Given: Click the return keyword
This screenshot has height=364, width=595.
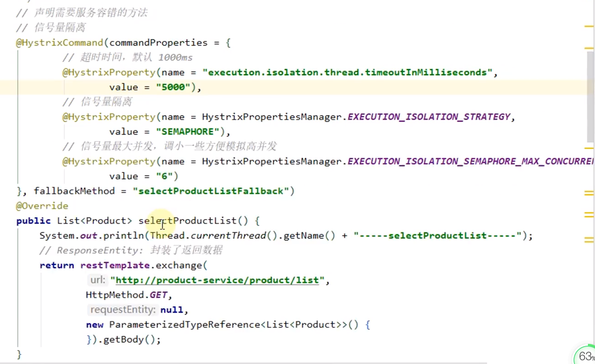Looking at the screenshot, I should point(57,265).
